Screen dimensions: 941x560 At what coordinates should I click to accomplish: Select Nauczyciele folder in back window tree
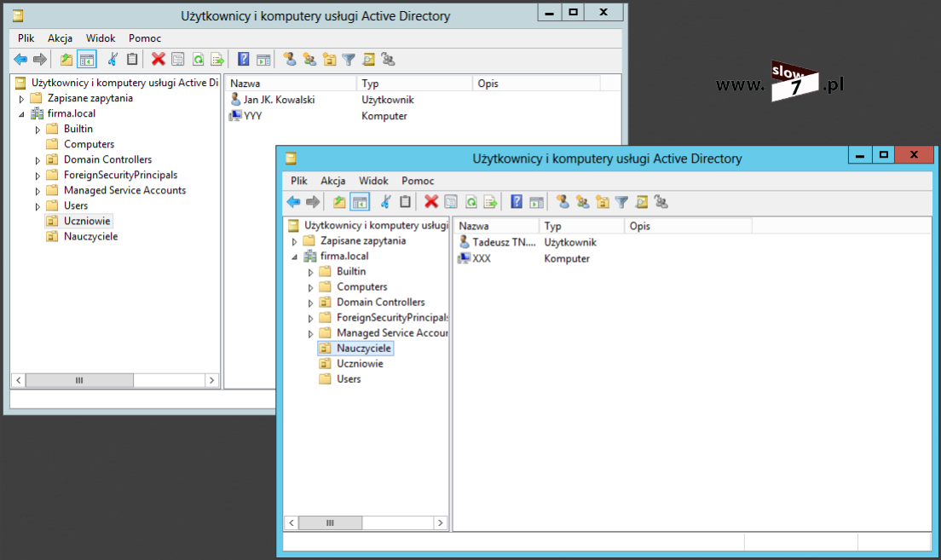(90, 237)
